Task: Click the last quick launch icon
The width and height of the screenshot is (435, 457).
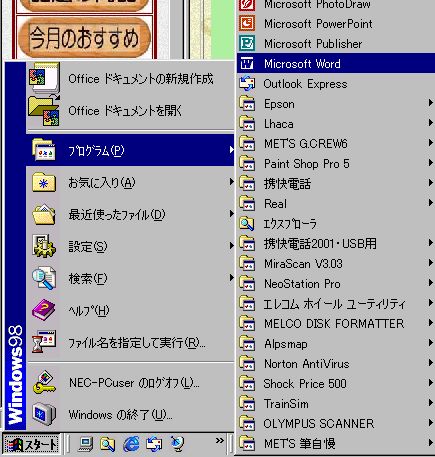Action: click(x=177, y=444)
